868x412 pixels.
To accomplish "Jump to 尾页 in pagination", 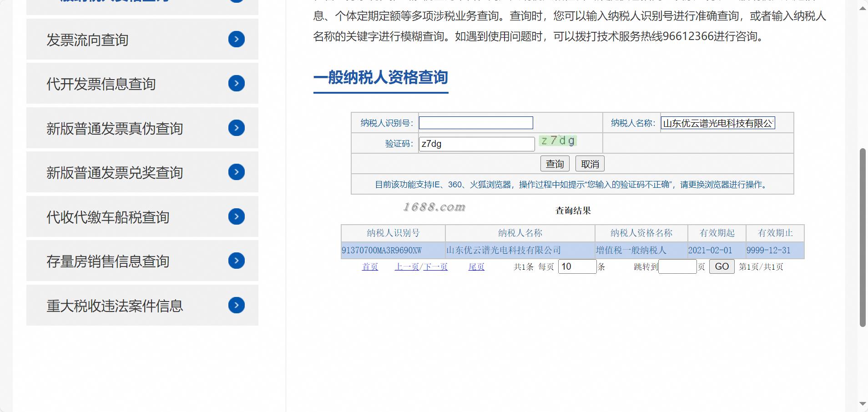I will click(476, 267).
